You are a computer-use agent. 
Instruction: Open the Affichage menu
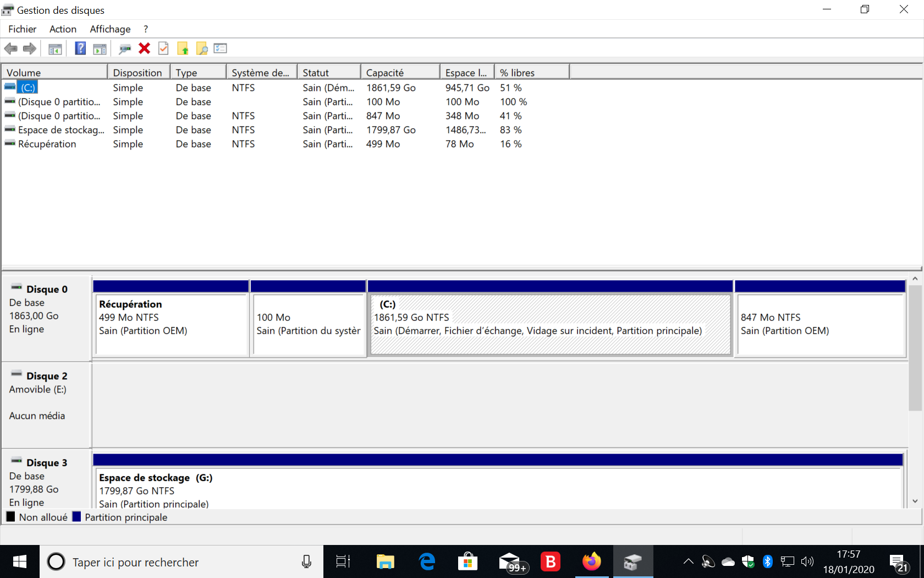(x=110, y=29)
